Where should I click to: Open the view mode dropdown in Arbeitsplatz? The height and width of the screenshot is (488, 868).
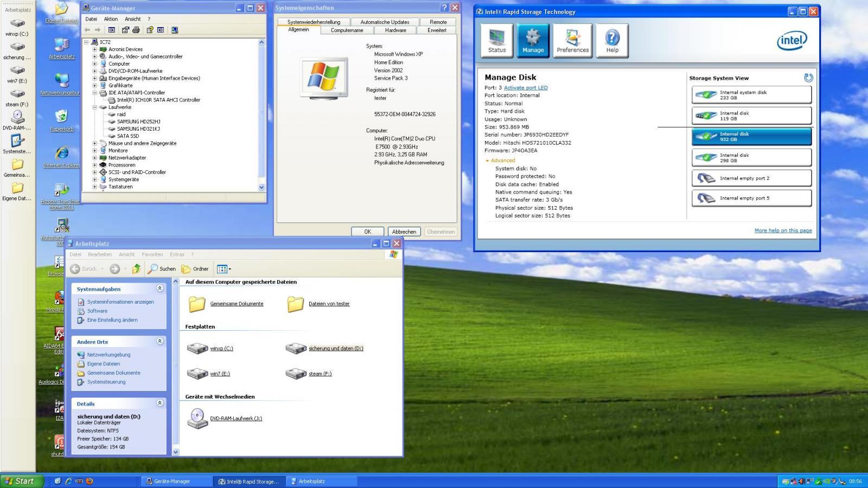coord(224,268)
